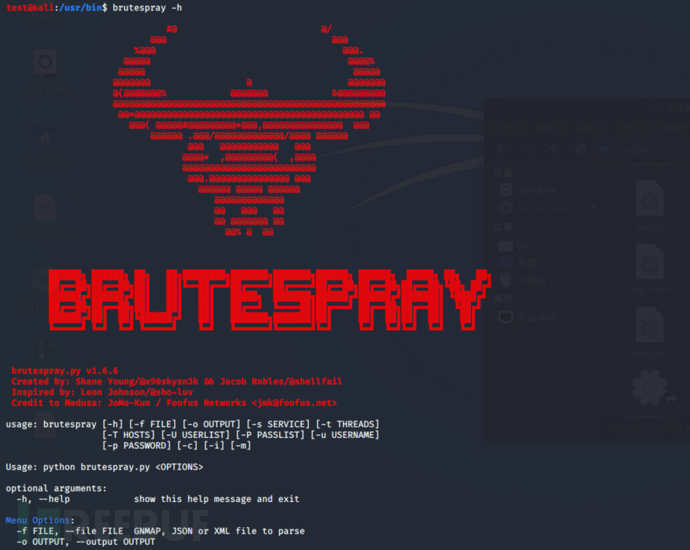Open the File System disk icon on desktop
The height and width of the screenshot is (550, 690).
44,64
